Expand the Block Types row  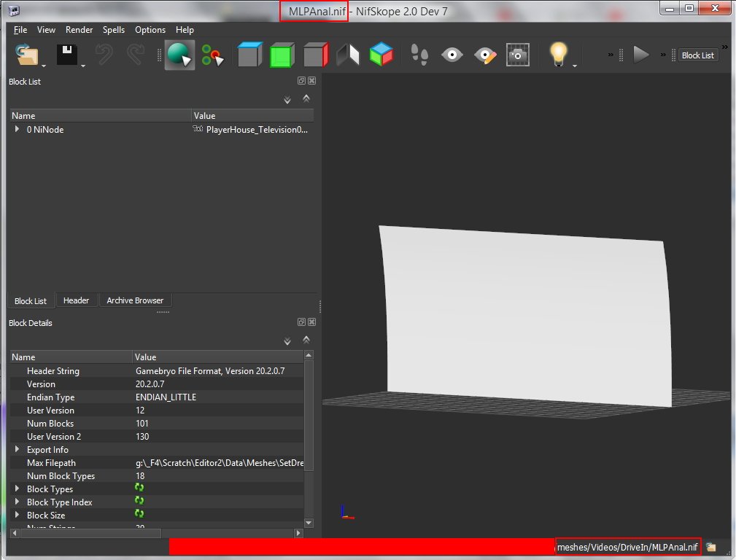pyautogui.click(x=17, y=489)
